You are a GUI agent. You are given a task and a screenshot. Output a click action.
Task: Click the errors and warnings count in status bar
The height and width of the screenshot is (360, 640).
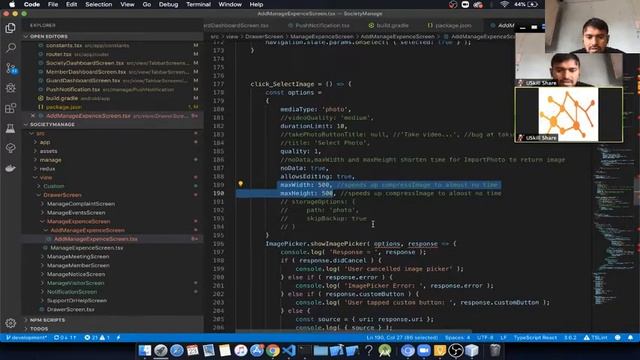tap(97, 338)
